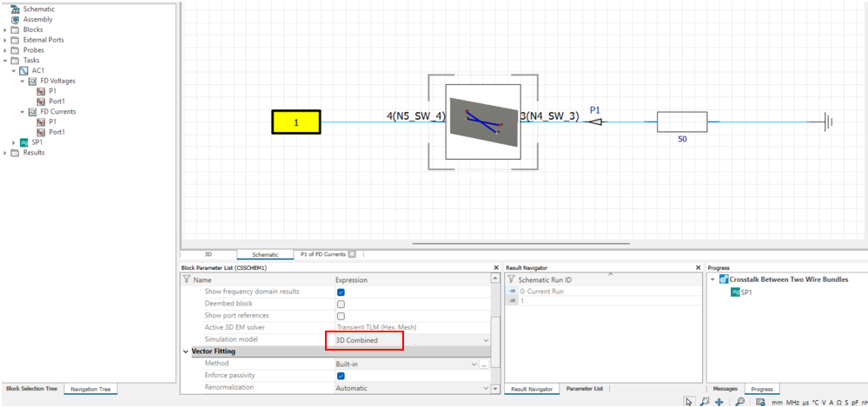Select the Schematic icon in navigation tree
Screen dimensions: 868x407
coord(15,9)
